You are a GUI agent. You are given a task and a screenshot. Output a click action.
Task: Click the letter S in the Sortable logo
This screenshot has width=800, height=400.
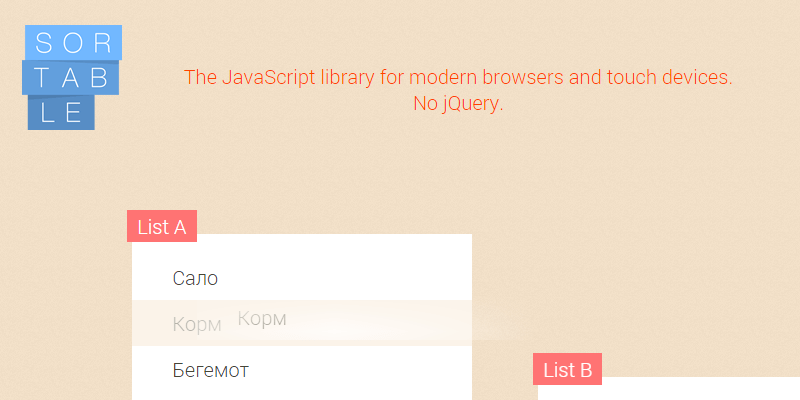43,43
